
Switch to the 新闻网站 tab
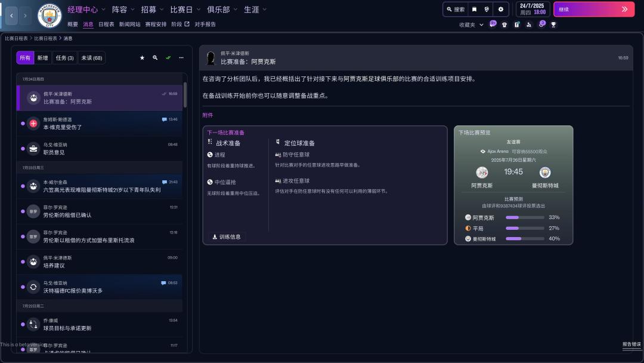point(130,24)
